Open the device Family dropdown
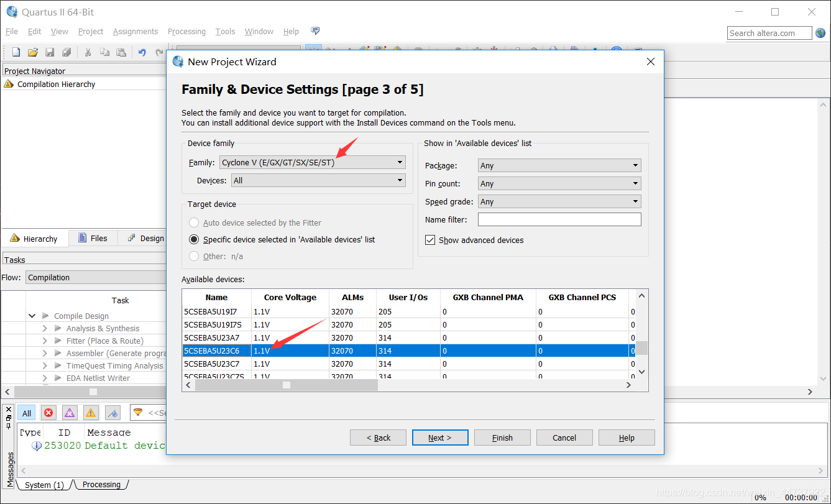The width and height of the screenshot is (831, 504). point(313,162)
